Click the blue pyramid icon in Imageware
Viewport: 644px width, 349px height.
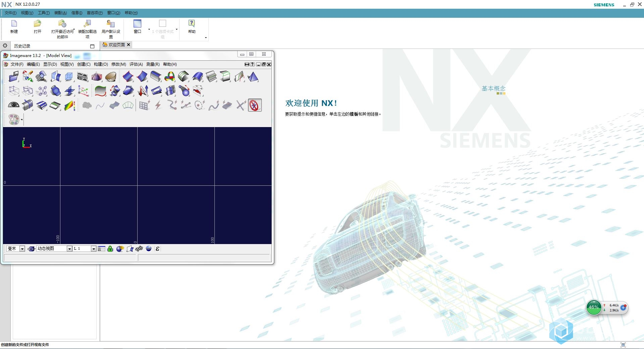click(x=253, y=77)
